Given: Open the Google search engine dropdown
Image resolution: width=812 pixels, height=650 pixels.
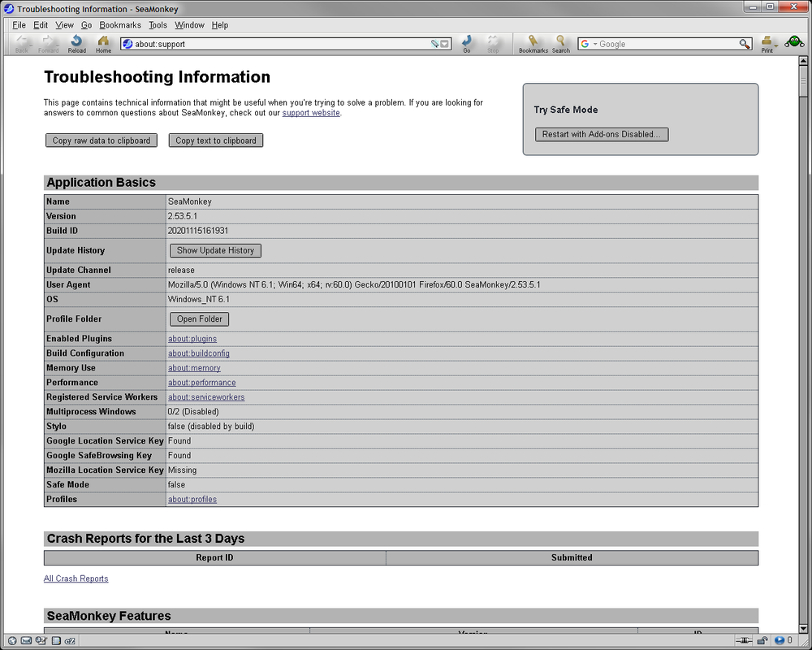Looking at the screenshot, I should [595, 44].
